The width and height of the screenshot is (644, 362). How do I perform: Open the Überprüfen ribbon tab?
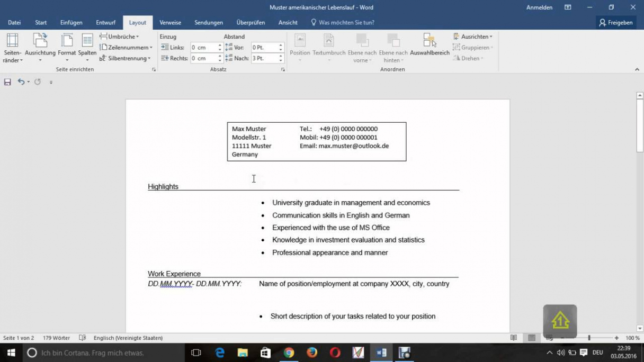coord(251,23)
